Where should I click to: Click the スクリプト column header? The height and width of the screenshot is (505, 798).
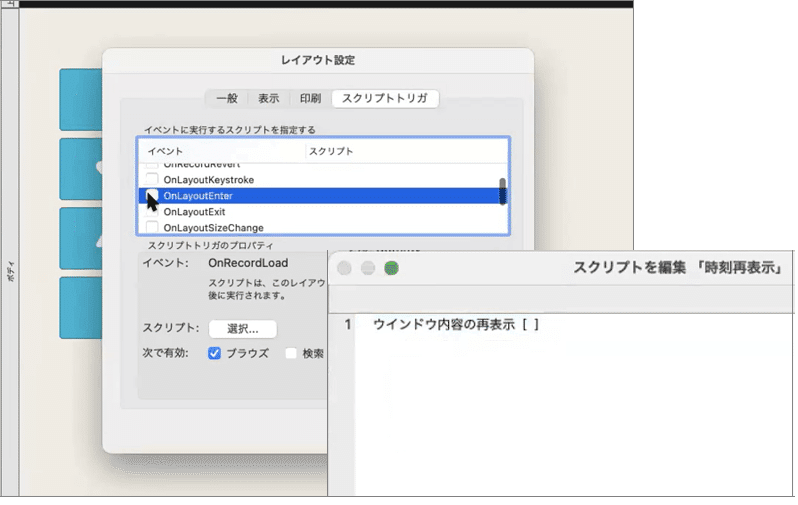pos(331,151)
